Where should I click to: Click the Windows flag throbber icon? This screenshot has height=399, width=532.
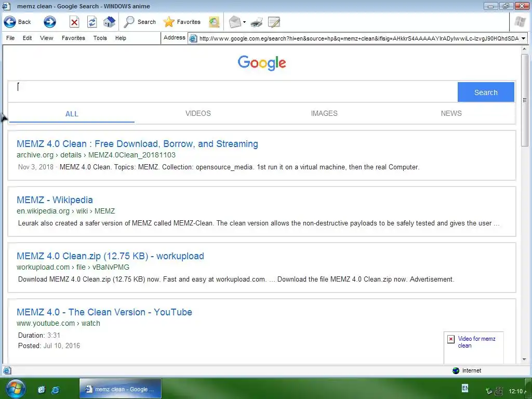[520, 22]
